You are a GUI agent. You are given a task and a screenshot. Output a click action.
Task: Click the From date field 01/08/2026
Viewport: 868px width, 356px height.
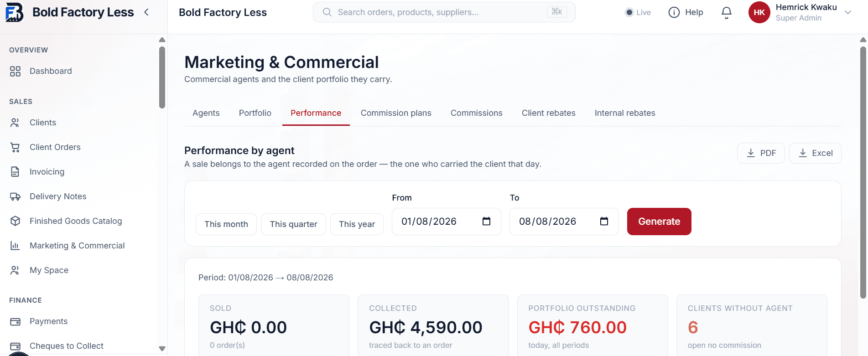(447, 222)
